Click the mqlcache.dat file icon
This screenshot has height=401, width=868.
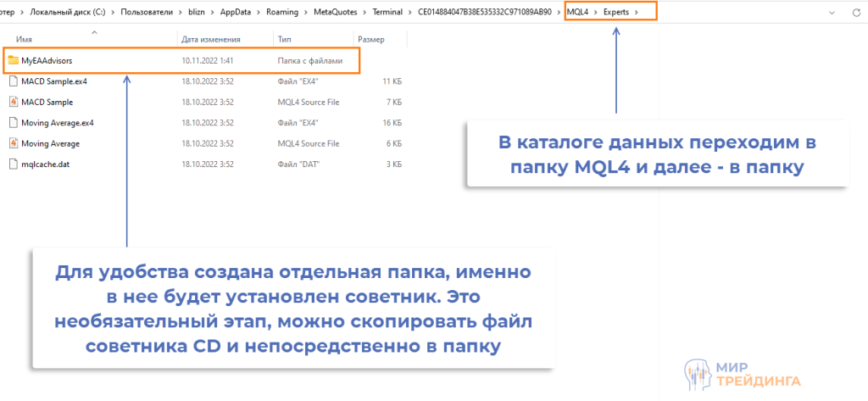coord(13,164)
